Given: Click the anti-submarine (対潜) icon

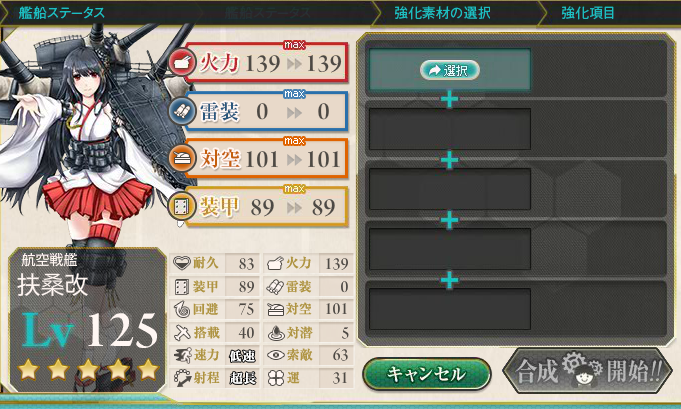Looking at the screenshot, I should click(x=276, y=333).
